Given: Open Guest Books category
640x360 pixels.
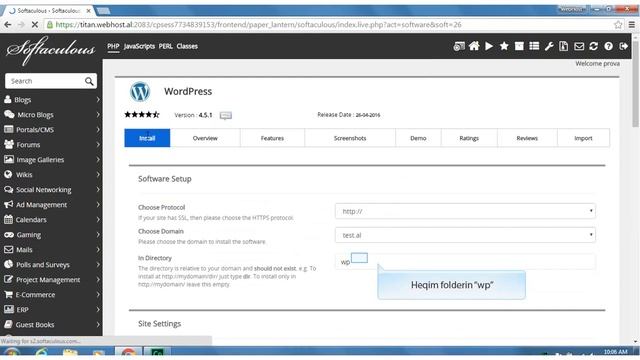Looking at the screenshot, I should [x=51, y=324].
